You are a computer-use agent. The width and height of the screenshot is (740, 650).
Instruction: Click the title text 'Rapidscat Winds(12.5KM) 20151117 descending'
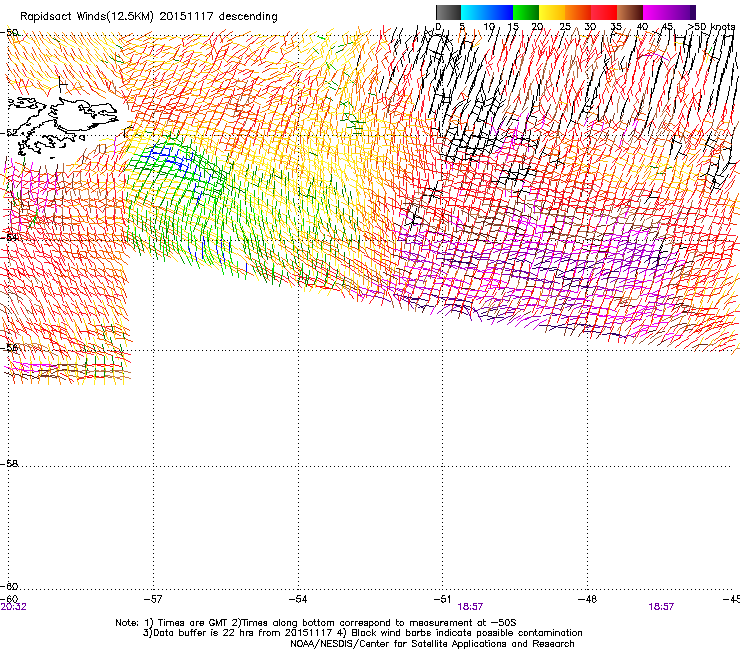(x=149, y=16)
